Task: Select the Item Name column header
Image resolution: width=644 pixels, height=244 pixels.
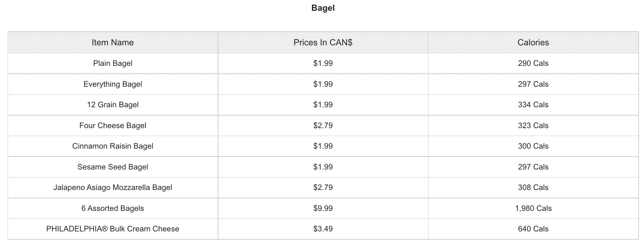Action: (x=113, y=42)
